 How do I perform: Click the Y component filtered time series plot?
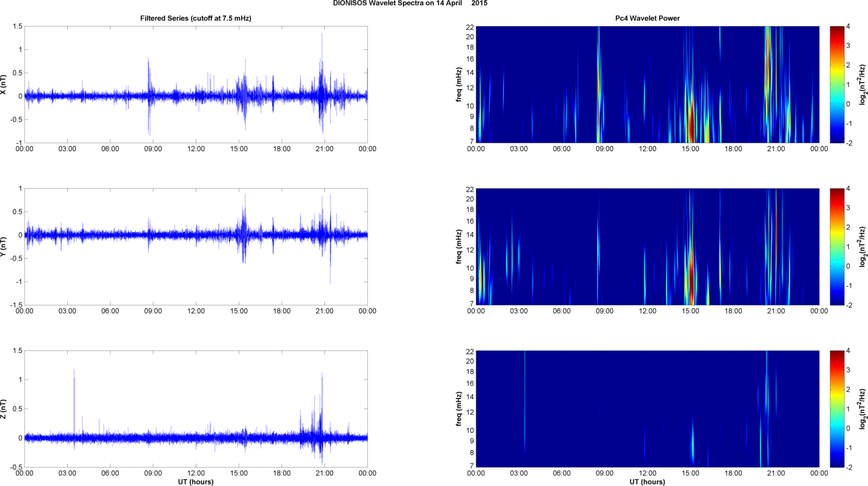196,246
